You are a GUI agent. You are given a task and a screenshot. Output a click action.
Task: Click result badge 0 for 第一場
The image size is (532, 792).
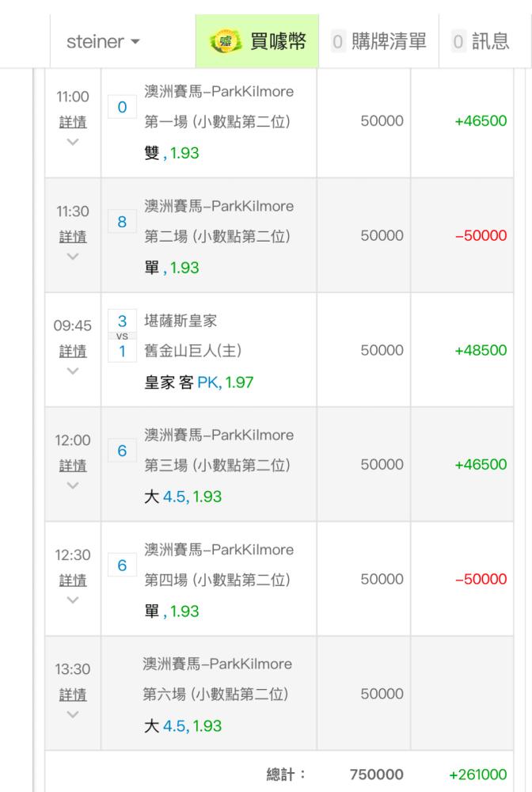click(122, 108)
